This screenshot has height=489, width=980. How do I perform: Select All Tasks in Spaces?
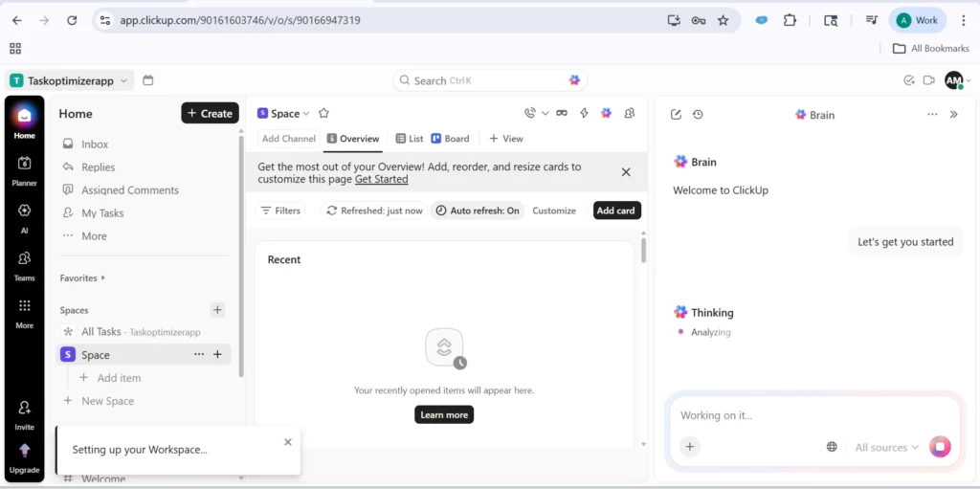coord(142,332)
